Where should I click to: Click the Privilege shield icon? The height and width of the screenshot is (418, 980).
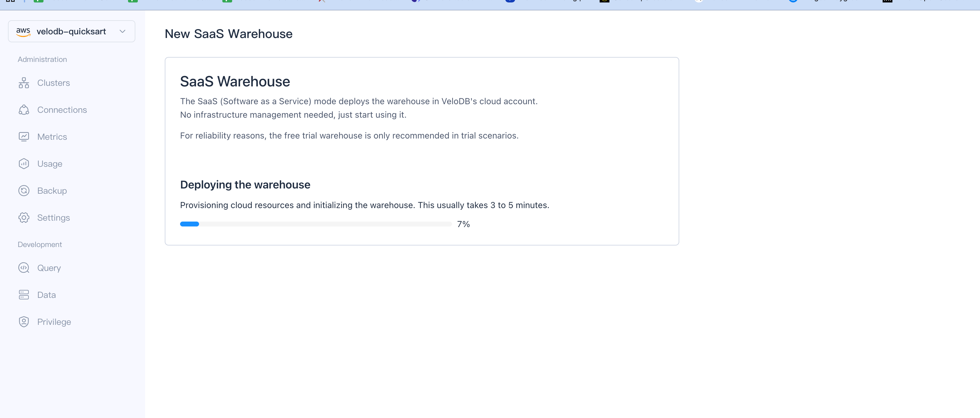[24, 322]
